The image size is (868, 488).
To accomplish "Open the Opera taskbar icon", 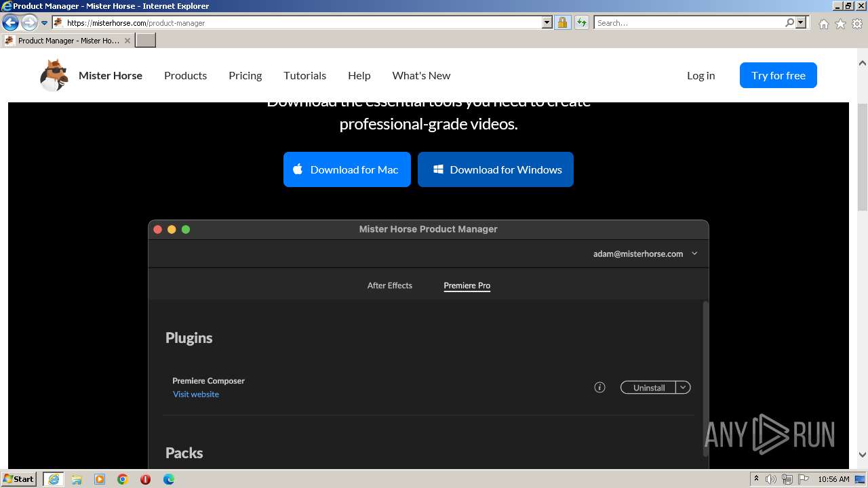I will tap(145, 479).
